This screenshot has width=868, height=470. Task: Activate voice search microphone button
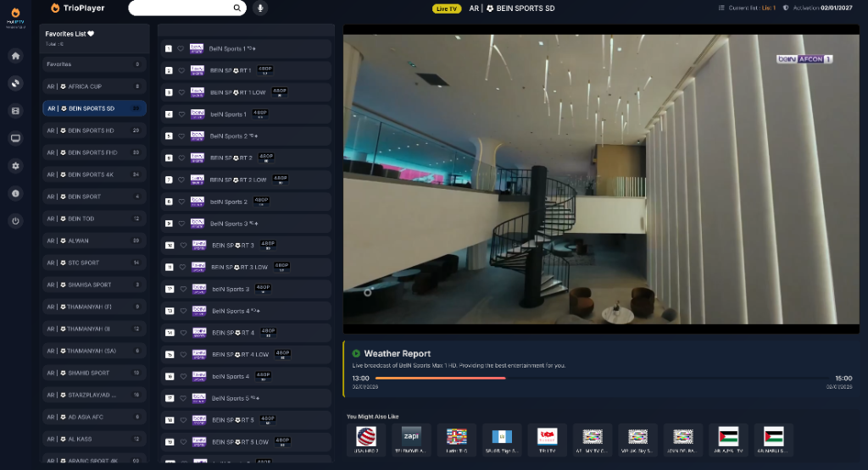[259, 8]
